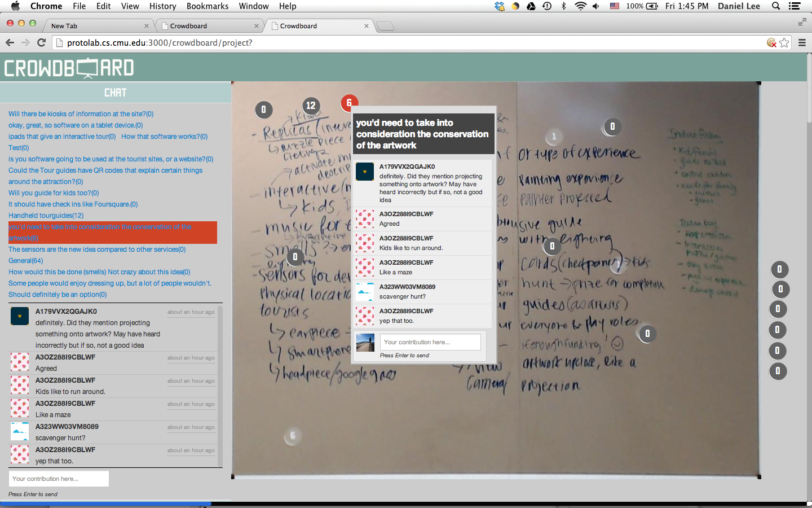Select the 0 marker beside Replicas handwriting

(263, 110)
